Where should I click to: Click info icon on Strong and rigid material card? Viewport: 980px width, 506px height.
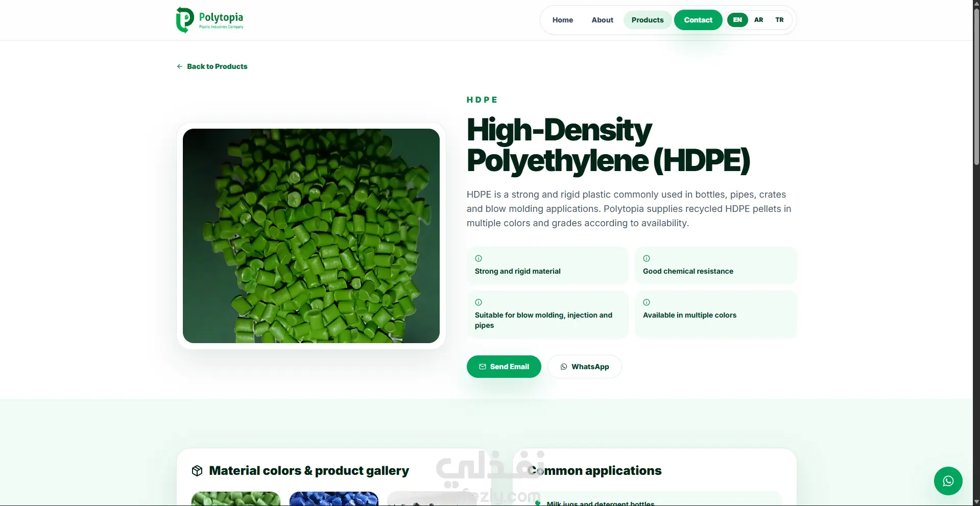(x=479, y=258)
